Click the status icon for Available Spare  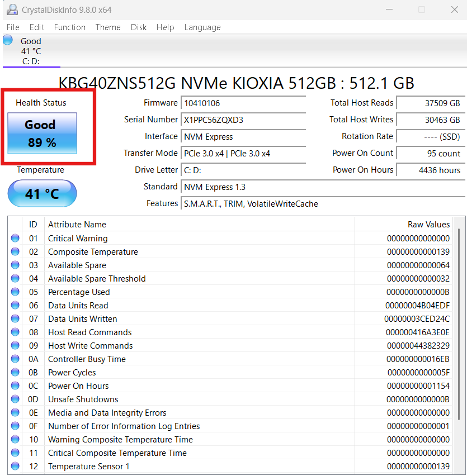tap(14, 265)
